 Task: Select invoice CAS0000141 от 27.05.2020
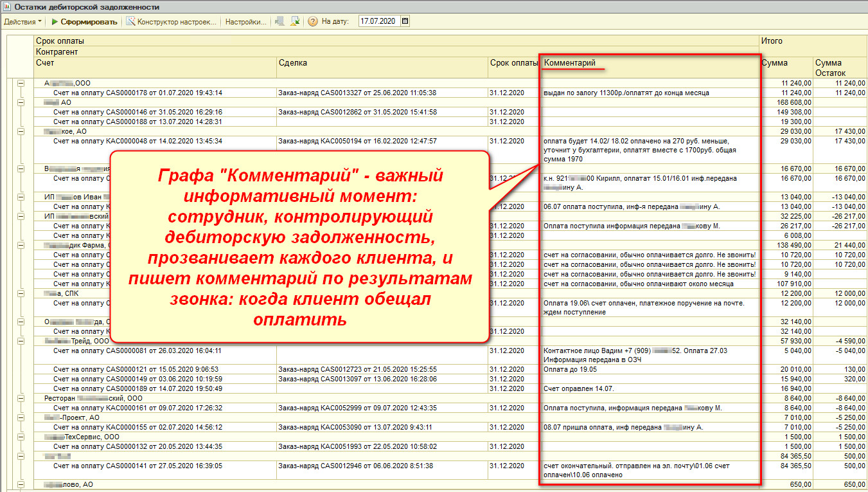tap(137, 466)
